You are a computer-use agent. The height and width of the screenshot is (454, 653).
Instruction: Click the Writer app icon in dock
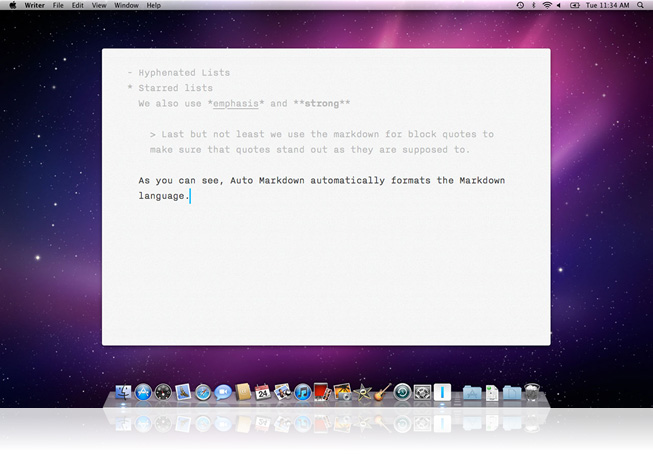(442, 392)
